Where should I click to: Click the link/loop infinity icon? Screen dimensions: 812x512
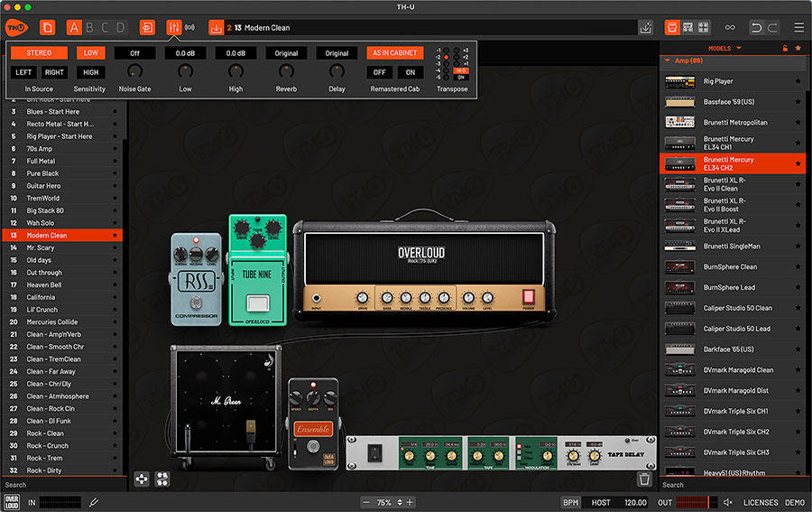730,28
